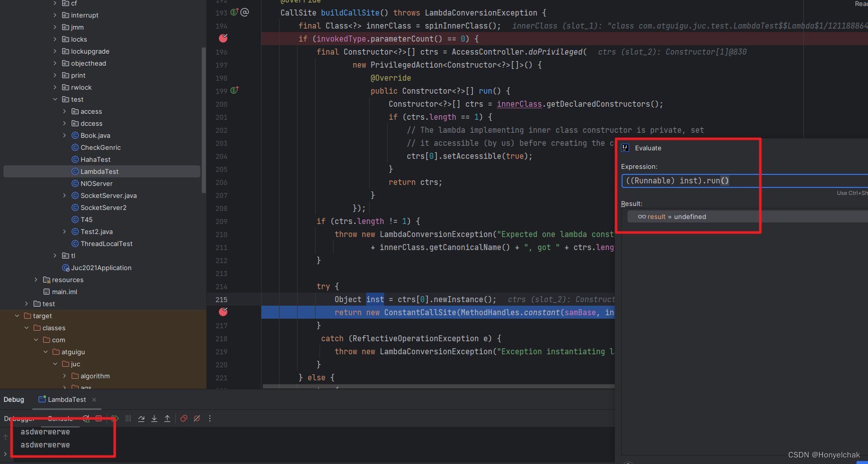Toggle Mute Breakpoints in debug toolbar

pos(197,418)
